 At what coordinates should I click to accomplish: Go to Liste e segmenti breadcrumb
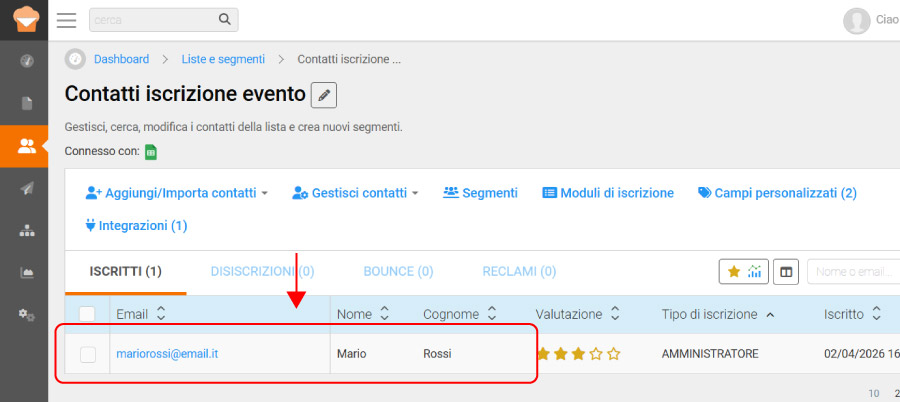223,59
